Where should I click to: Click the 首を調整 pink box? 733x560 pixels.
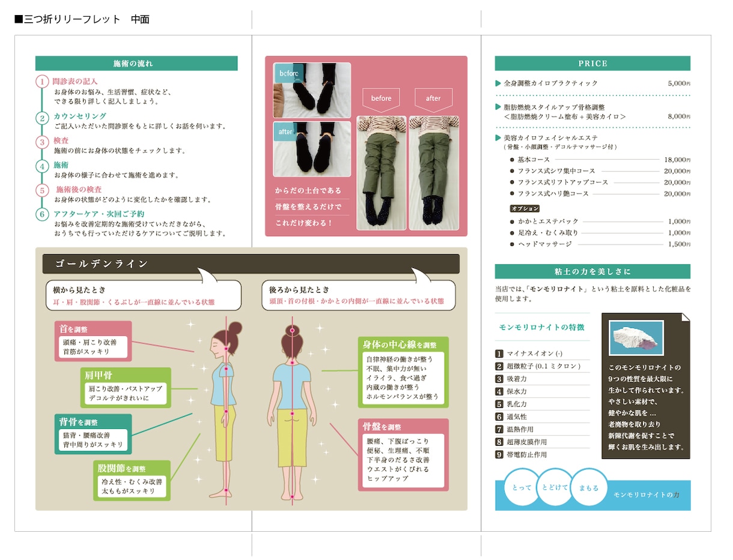tap(93, 341)
